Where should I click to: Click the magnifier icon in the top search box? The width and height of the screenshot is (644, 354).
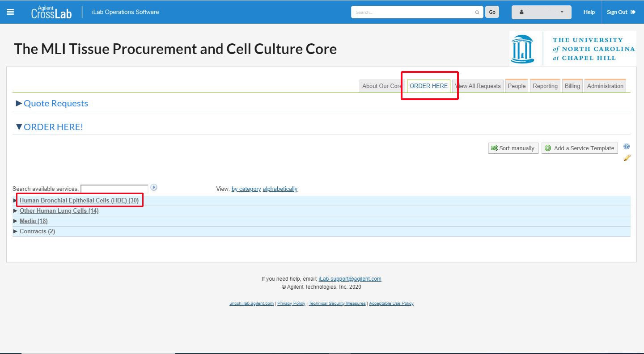click(x=477, y=13)
